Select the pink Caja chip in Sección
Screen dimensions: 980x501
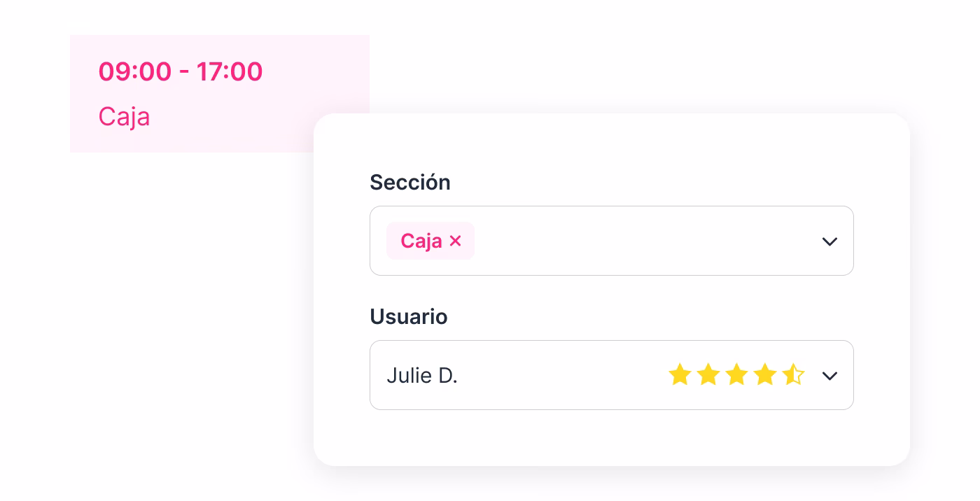coord(423,241)
